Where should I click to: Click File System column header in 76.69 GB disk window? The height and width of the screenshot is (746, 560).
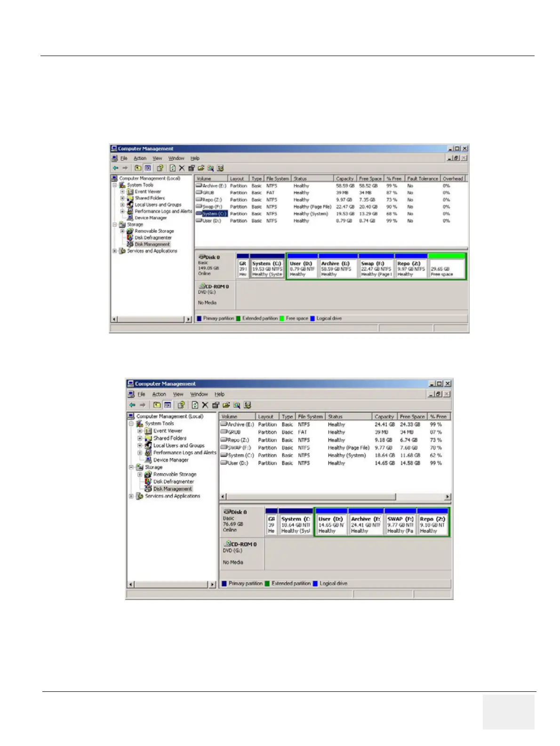[x=310, y=416]
